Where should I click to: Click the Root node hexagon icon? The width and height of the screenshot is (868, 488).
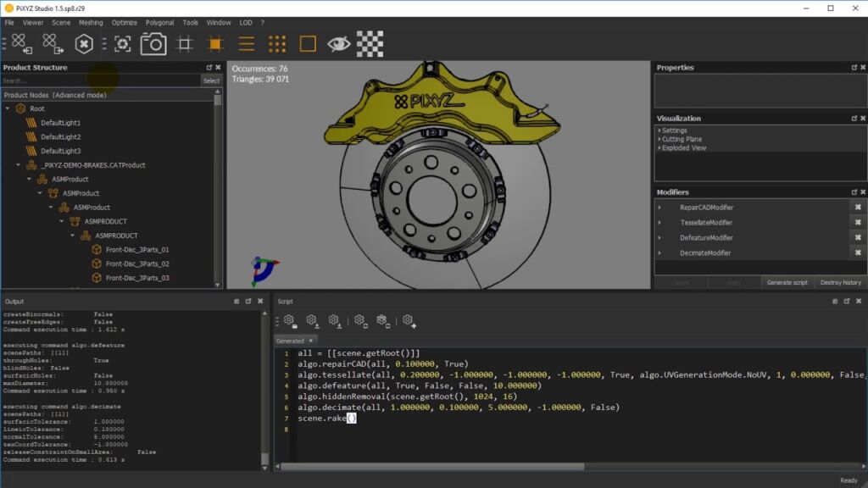(x=21, y=109)
